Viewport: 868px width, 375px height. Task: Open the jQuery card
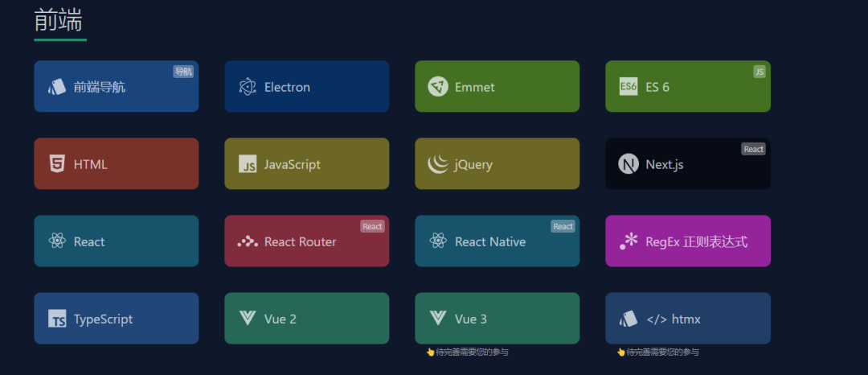click(497, 163)
